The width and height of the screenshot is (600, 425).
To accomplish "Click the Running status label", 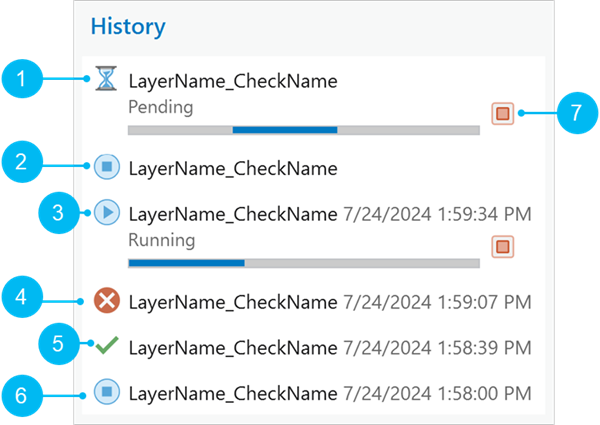I will [161, 240].
